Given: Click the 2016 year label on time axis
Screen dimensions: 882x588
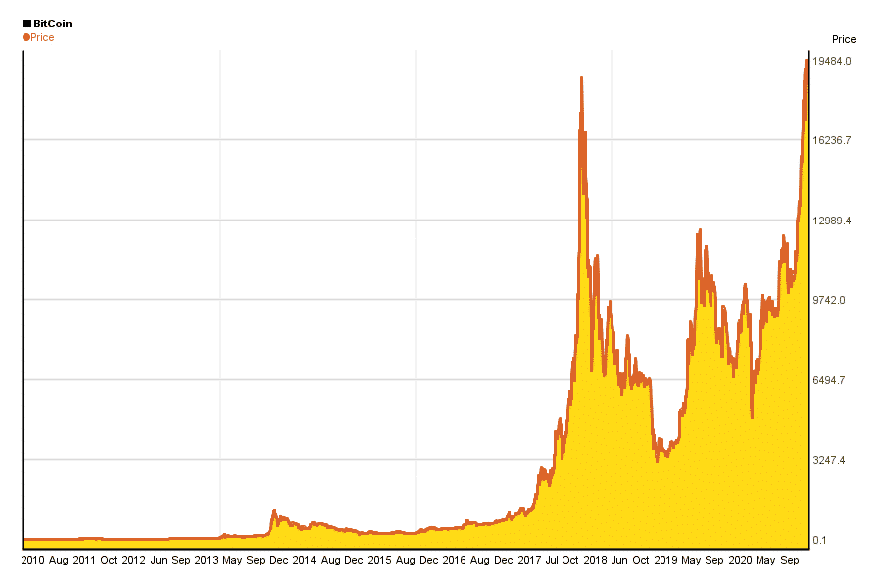Looking at the screenshot, I should (x=454, y=560).
